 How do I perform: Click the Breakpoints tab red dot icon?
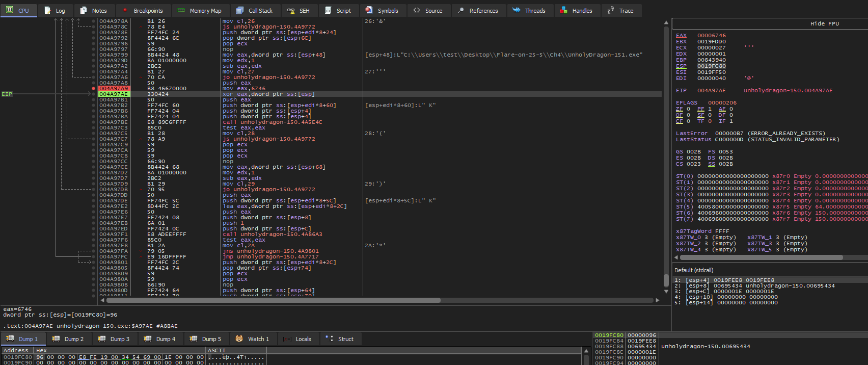[x=125, y=11]
